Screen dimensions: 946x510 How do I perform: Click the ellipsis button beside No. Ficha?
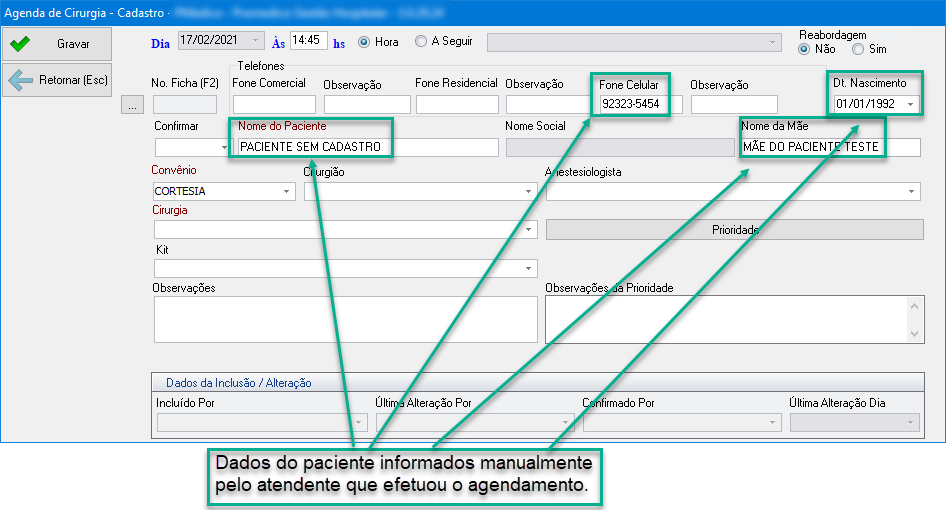[x=131, y=104]
